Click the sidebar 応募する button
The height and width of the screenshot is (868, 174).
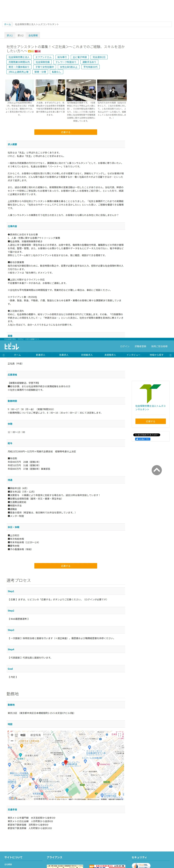click(x=150, y=421)
